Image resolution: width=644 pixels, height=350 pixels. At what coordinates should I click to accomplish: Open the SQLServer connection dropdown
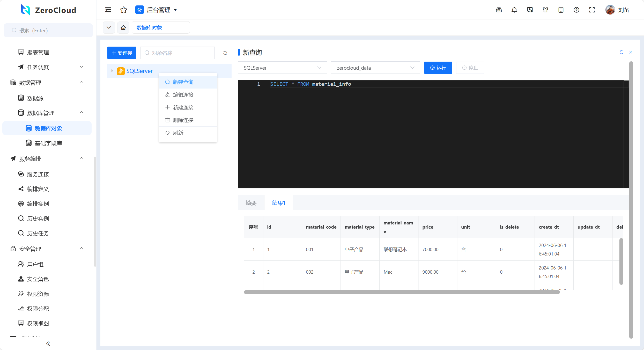pyautogui.click(x=282, y=68)
